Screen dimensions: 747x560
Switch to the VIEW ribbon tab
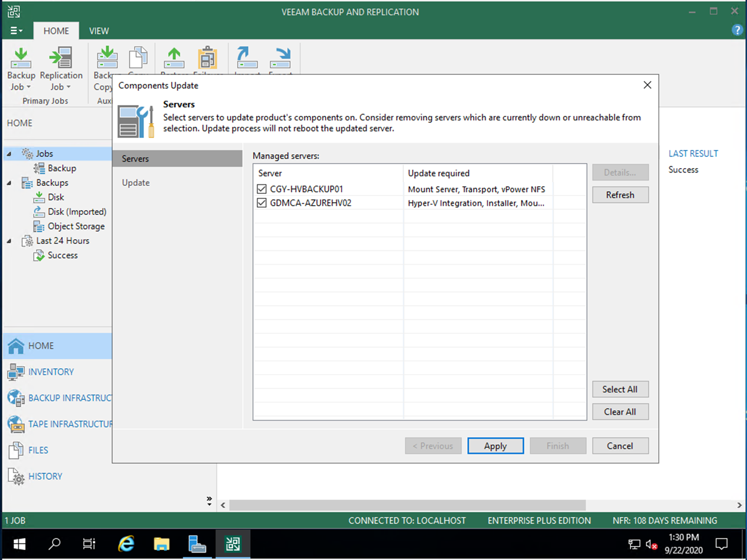point(99,31)
